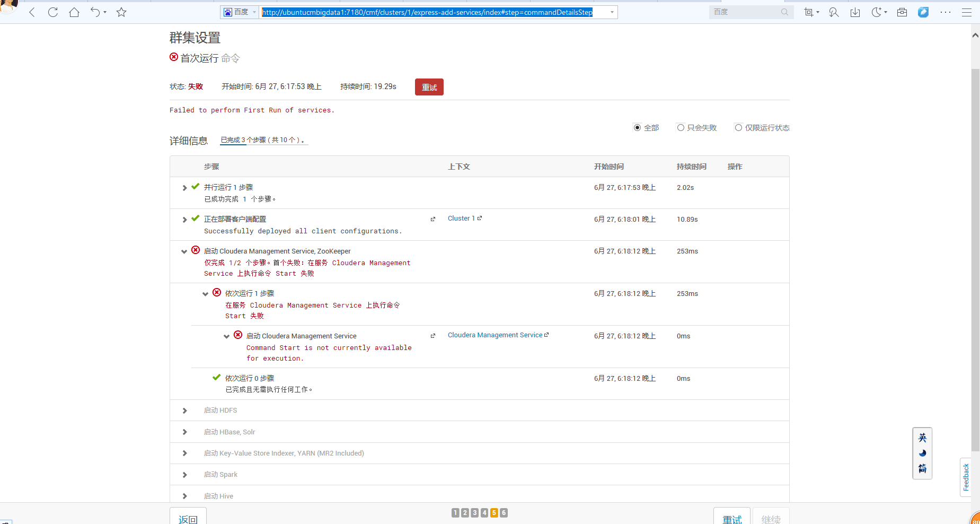980x524 pixels.
Task: Open external link icon in Cloudera Management Service step row
Action: coord(433,336)
